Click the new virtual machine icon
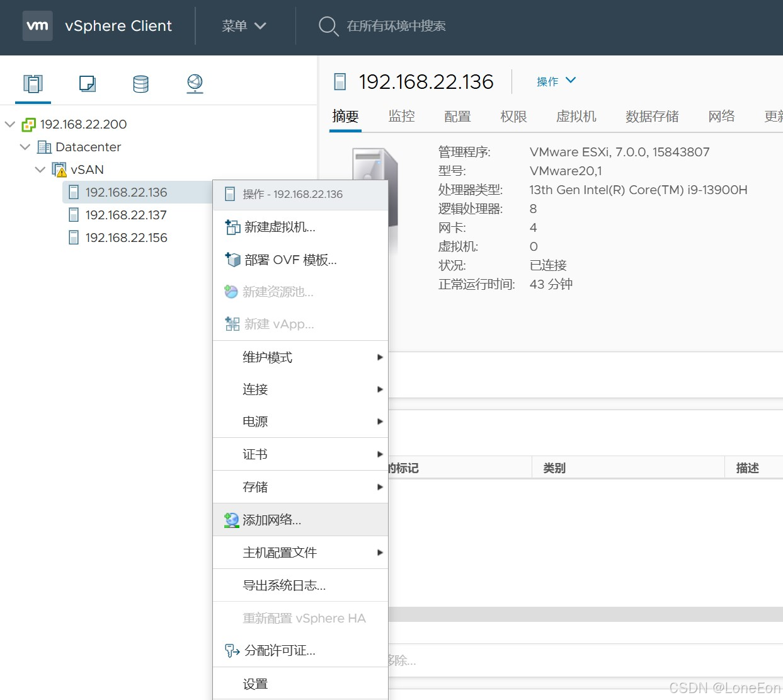The height and width of the screenshot is (700, 783). click(x=232, y=227)
